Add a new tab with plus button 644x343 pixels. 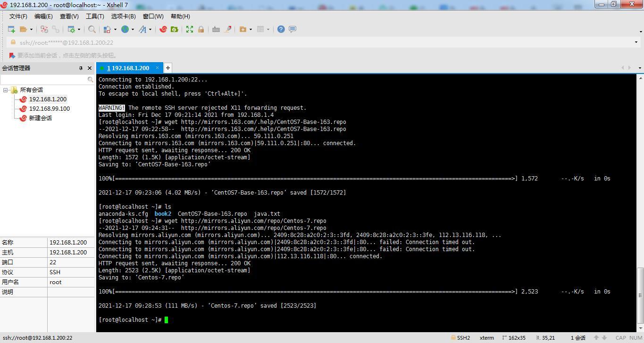click(167, 68)
